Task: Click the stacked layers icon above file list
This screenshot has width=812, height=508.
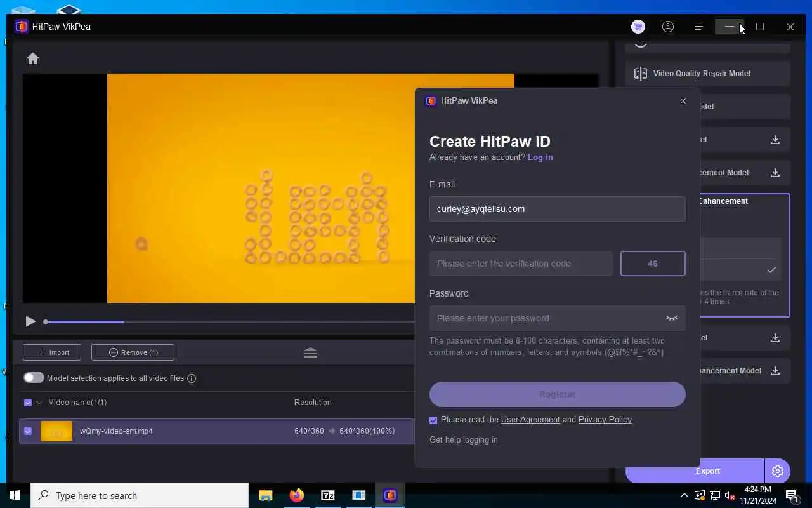Action: pos(310,353)
